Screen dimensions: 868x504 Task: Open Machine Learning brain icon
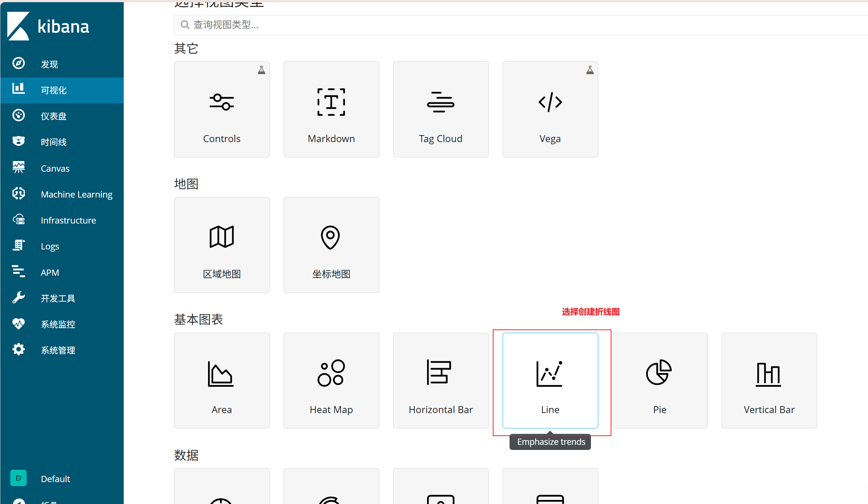(x=18, y=194)
